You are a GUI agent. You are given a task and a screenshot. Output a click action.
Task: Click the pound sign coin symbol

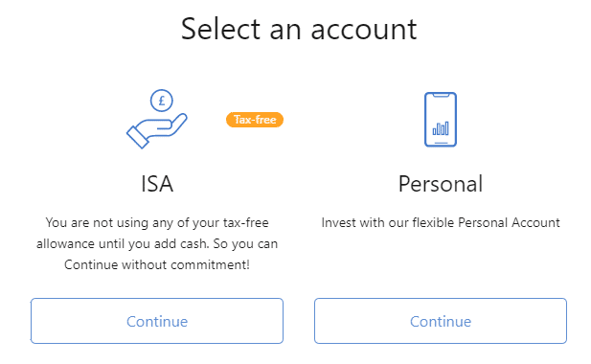162,101
